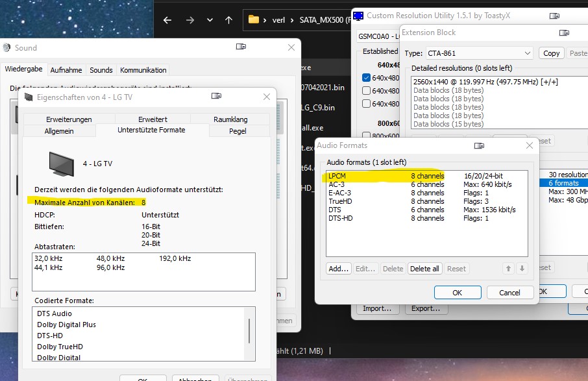Click the speaker icon in the Sound title bar
The height and width of the screenshot is (381, 588).
pyautogui.click(x=6, y=47)
